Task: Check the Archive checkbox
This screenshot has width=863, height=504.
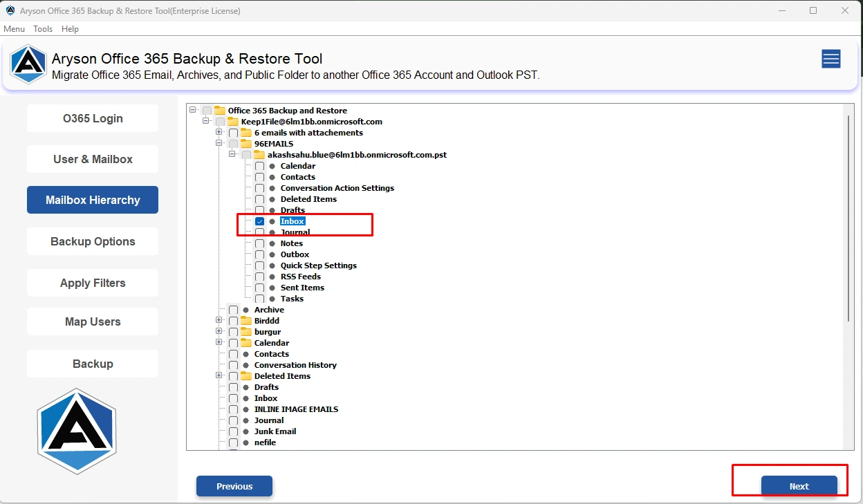Action: click(x=233, y=310)
